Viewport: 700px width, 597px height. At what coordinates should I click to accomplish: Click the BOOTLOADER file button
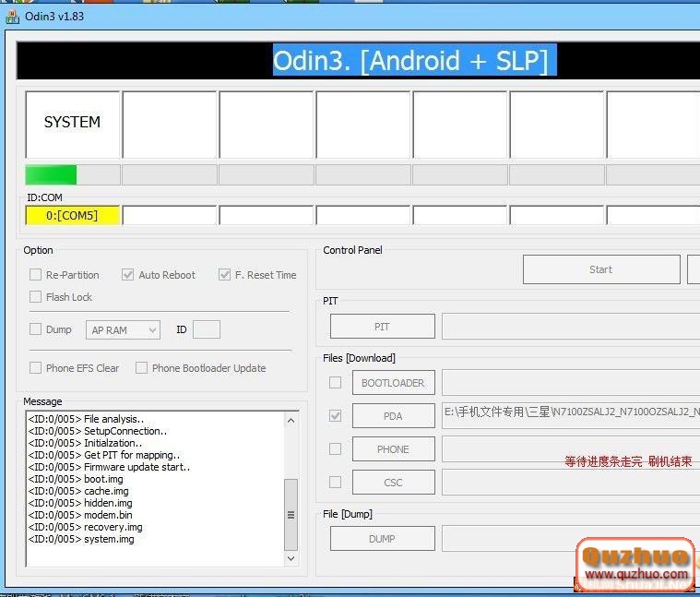point(393,383)
